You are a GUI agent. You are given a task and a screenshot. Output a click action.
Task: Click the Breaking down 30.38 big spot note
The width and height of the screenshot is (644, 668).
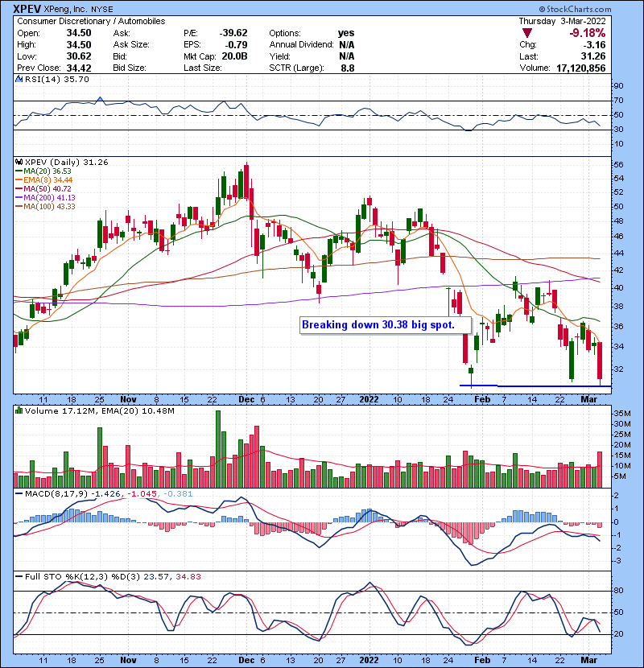coord(386,325)
